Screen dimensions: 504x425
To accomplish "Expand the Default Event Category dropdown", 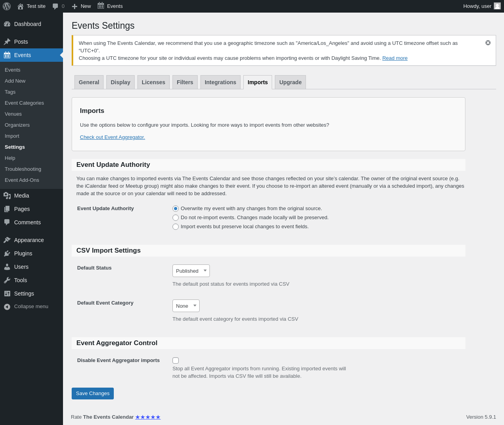I will [186, 306].
